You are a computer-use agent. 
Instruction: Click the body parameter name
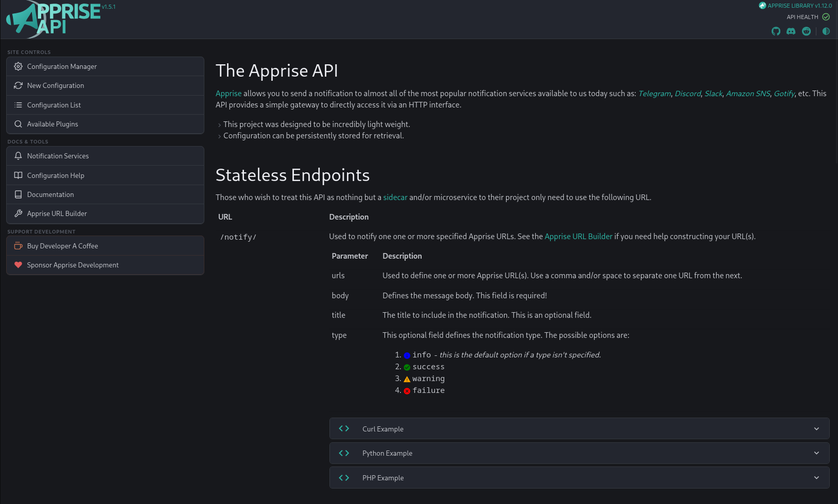[340, 296]
